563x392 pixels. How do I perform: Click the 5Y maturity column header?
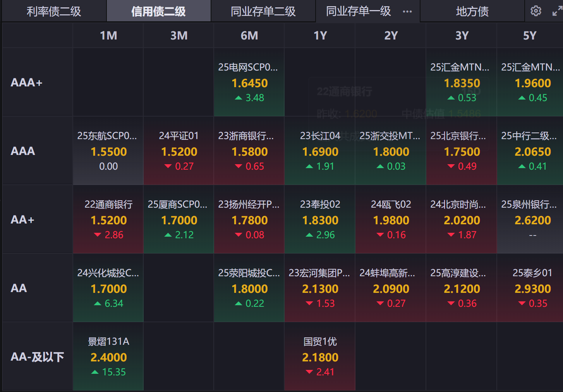[x=530, y=36]
